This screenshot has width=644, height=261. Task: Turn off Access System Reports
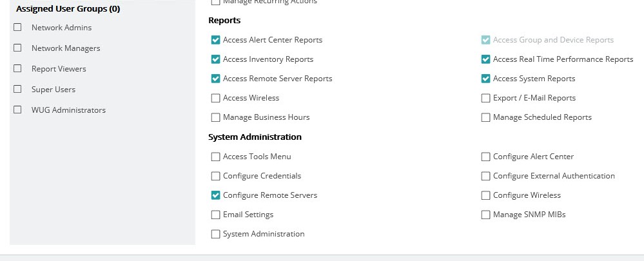coord(485,79)
